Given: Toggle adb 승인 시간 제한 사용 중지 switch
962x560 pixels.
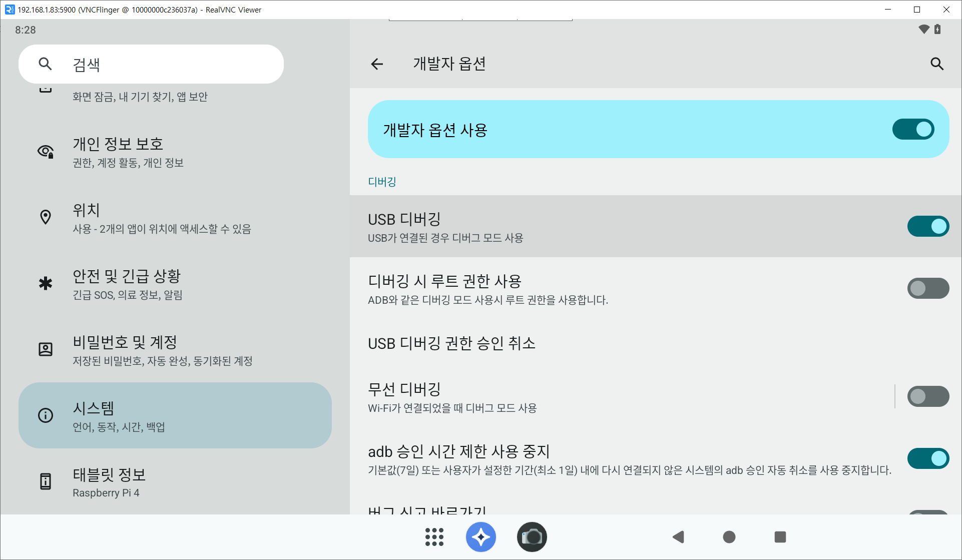Looking at the screenshot, I should [x=927, y=458].
